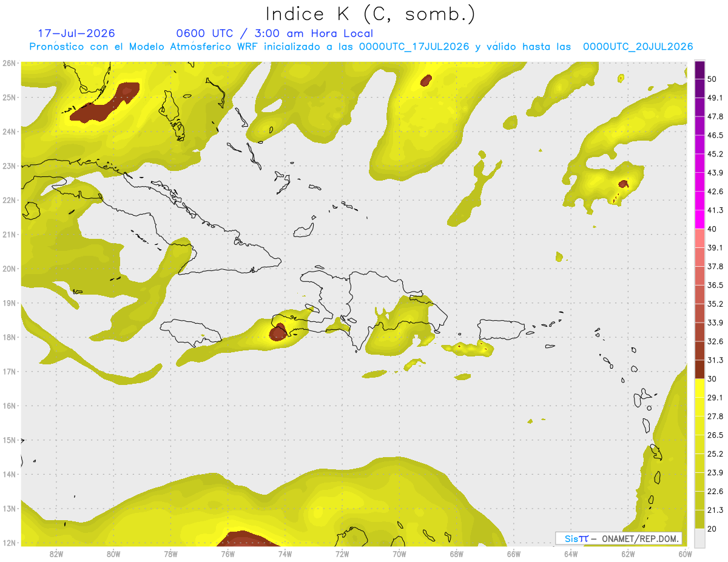
Task: Click the Jamaica island outline
Action: tap(191, 332)
